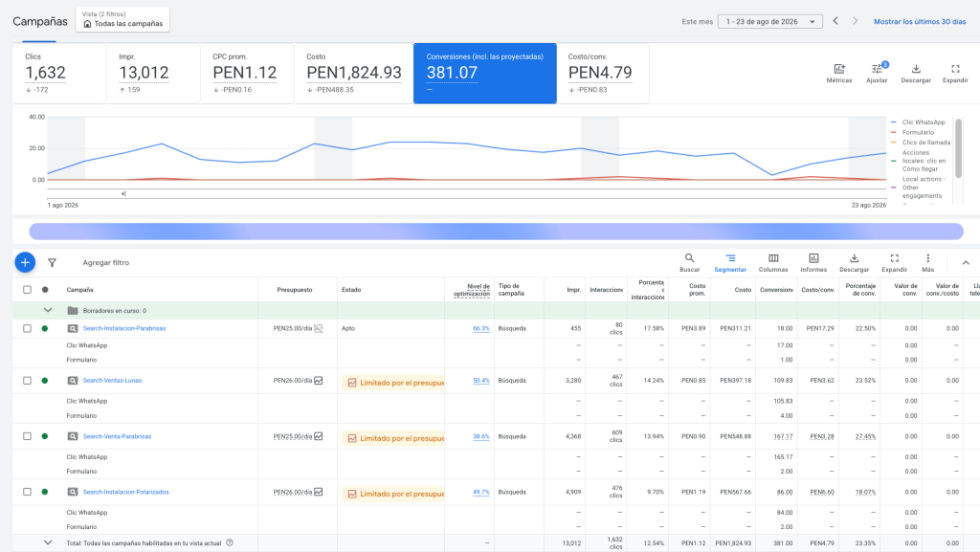This screenshot has height=552, width=980.
Task: Open 50.4% optimization score link
Action: point(480,381)
